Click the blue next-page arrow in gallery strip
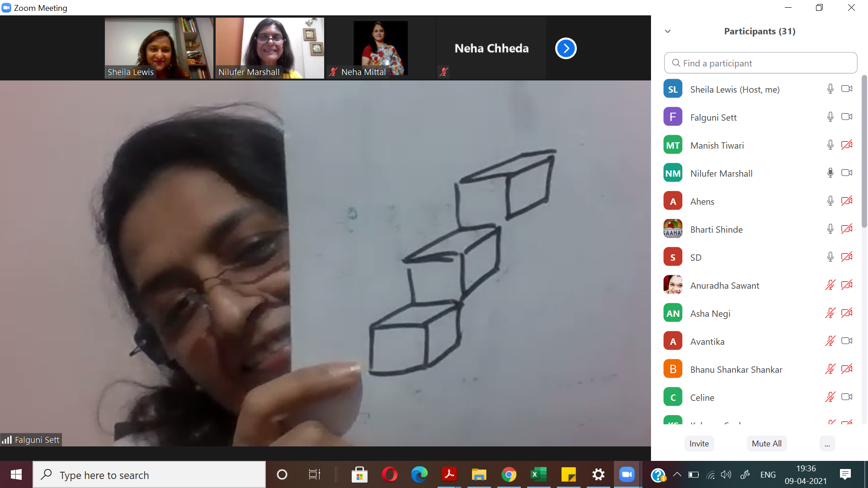868x488 pixels. 566,48
